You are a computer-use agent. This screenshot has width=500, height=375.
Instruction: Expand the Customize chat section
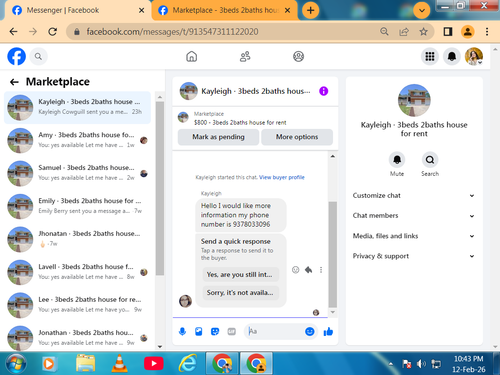tap(413, 196)
